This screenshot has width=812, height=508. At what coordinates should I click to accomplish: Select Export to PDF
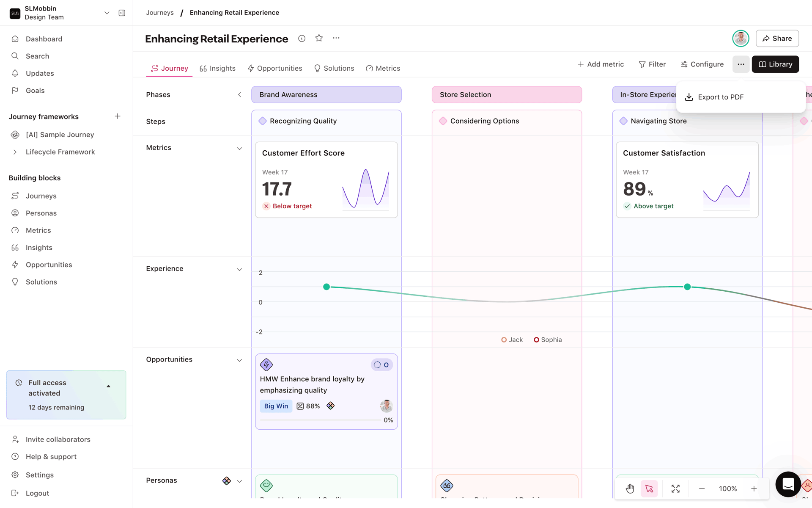click(741, 97)
